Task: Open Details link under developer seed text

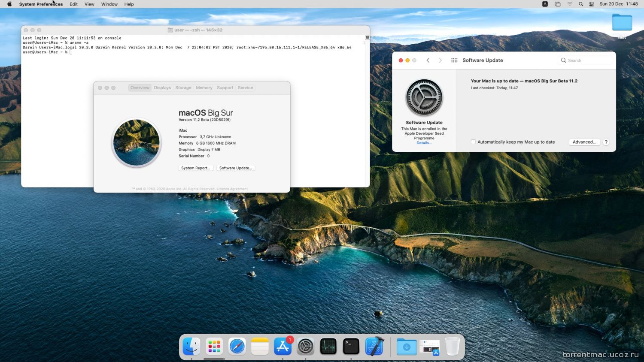Action: [x=424, y=143]
